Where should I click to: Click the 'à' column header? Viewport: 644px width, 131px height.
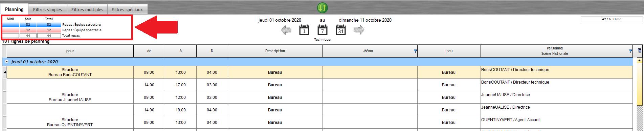(x=181, y=51)
